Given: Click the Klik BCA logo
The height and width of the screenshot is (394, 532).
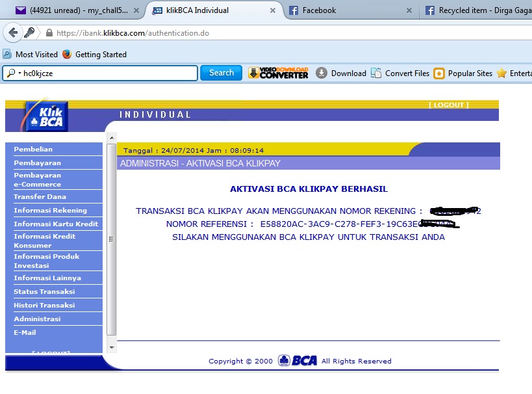Looking at the screenshot, I should coord(47,114).
